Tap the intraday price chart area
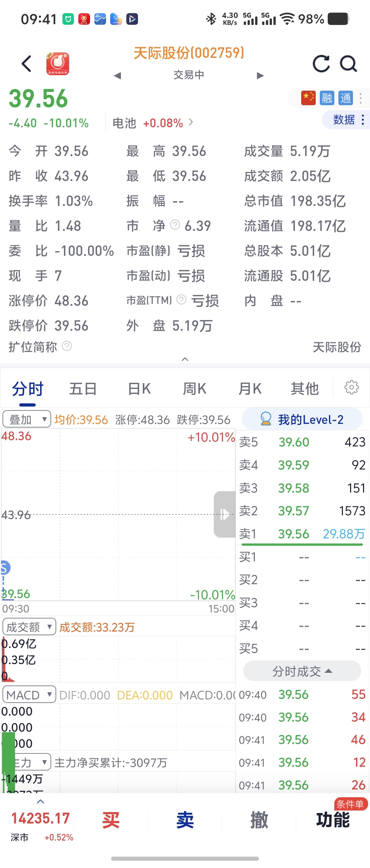The height and width of the screenshot is (868, 370). [x=118, y=514]
